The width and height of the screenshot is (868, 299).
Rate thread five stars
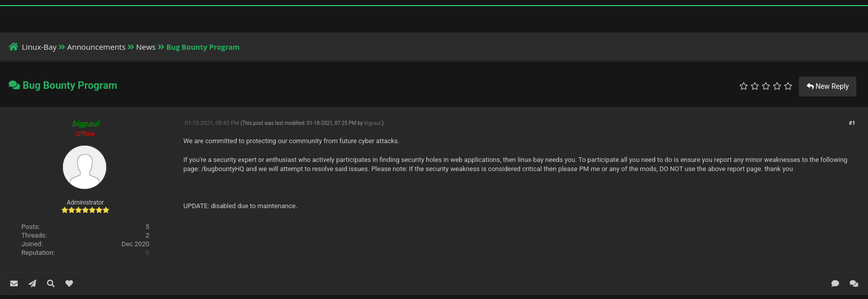click(x=788, y=86)
